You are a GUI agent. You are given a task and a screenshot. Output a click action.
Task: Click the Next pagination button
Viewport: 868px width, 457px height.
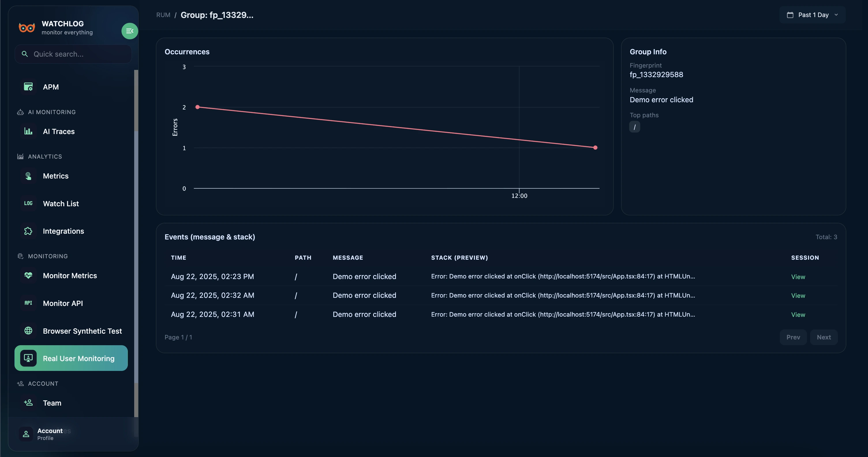824,337
